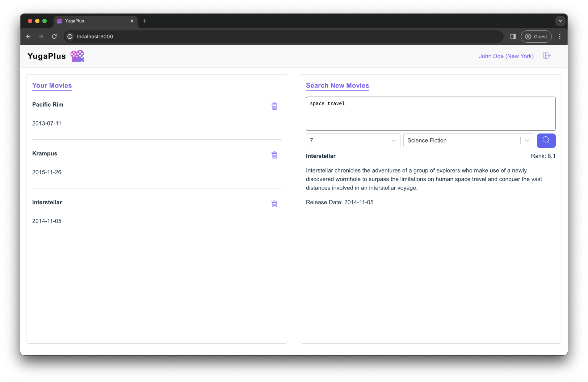
Task: Open the Chrome three-dot menu
Action: [x=559, y=37]
